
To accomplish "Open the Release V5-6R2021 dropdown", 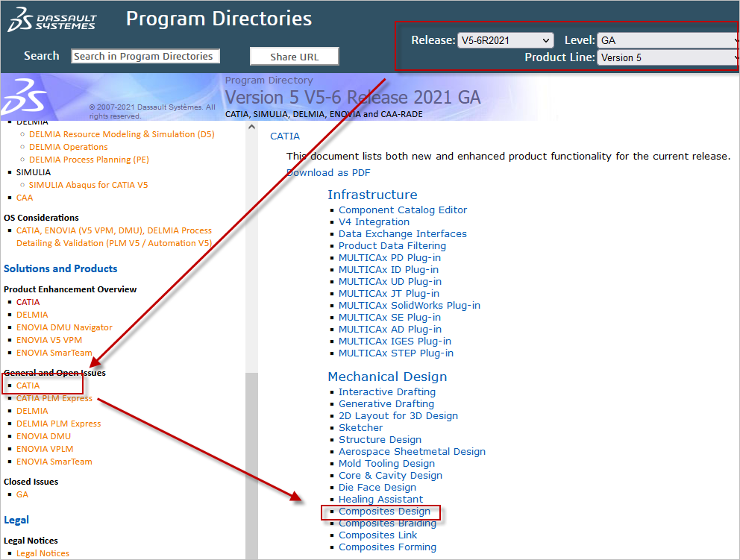I will pos(505,40).
